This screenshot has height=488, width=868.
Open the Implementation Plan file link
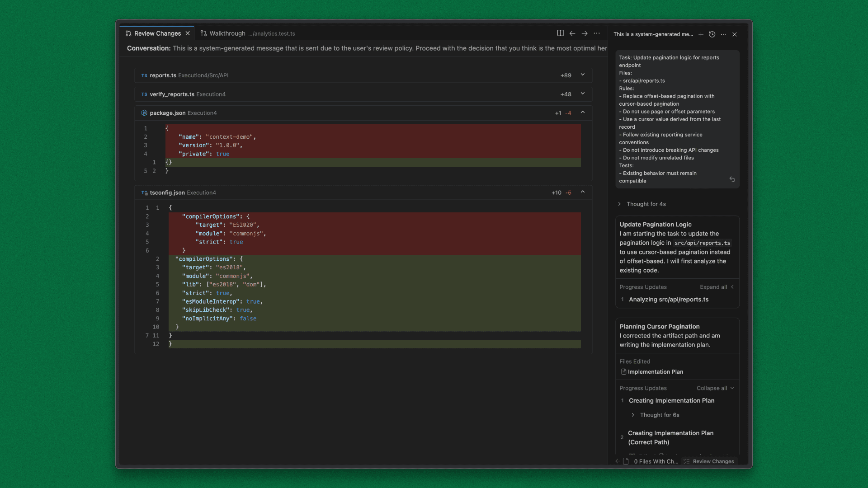pyautogui.click(x=655, y=372)
